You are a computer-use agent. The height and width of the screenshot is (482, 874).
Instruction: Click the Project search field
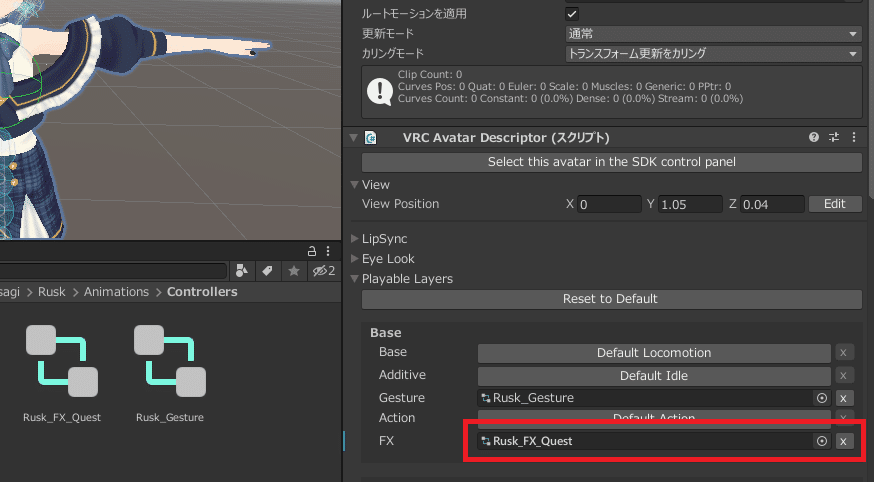[x=113, y=271]
